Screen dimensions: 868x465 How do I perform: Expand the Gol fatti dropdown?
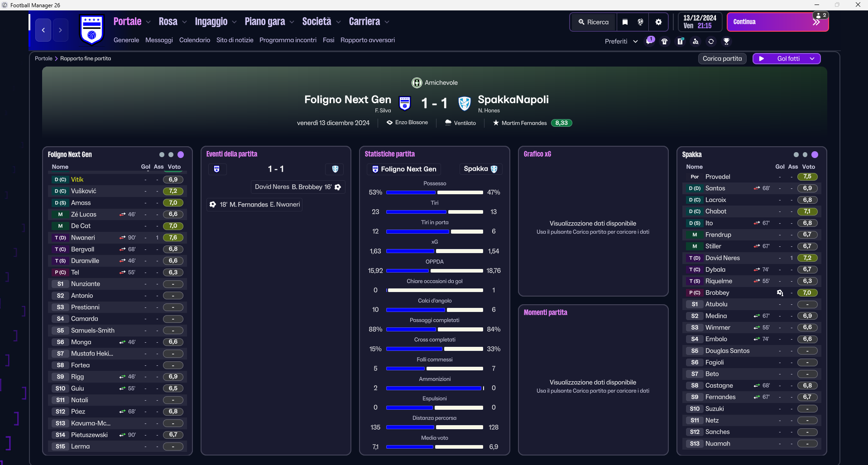click(812, 59)
